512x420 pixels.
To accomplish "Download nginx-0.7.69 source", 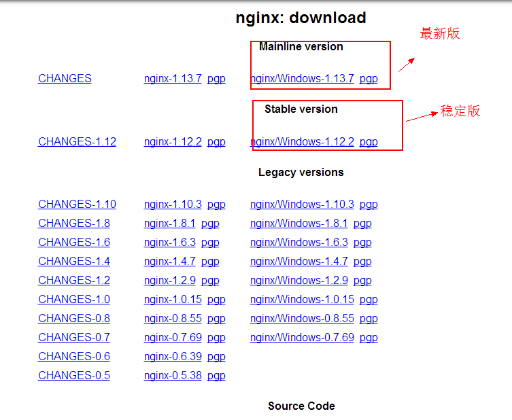I will [173, 337].
